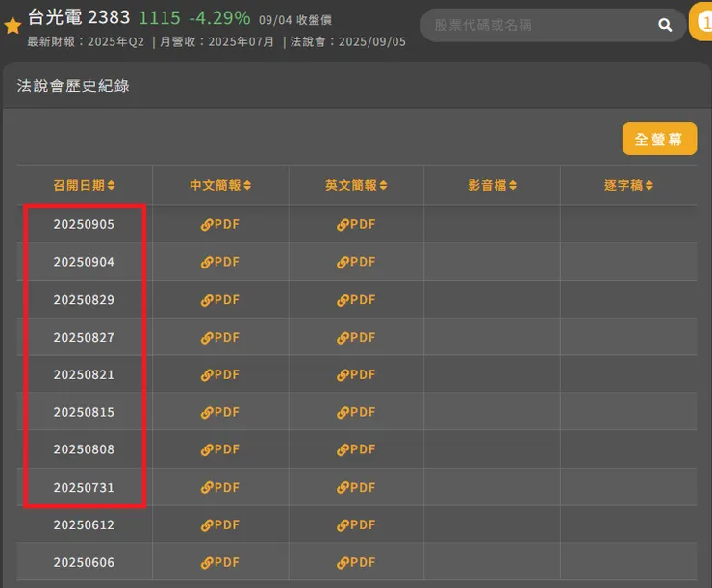712x588 pixels.
Task: Click the date cell 20250829
Action: (x=84, y=299)
